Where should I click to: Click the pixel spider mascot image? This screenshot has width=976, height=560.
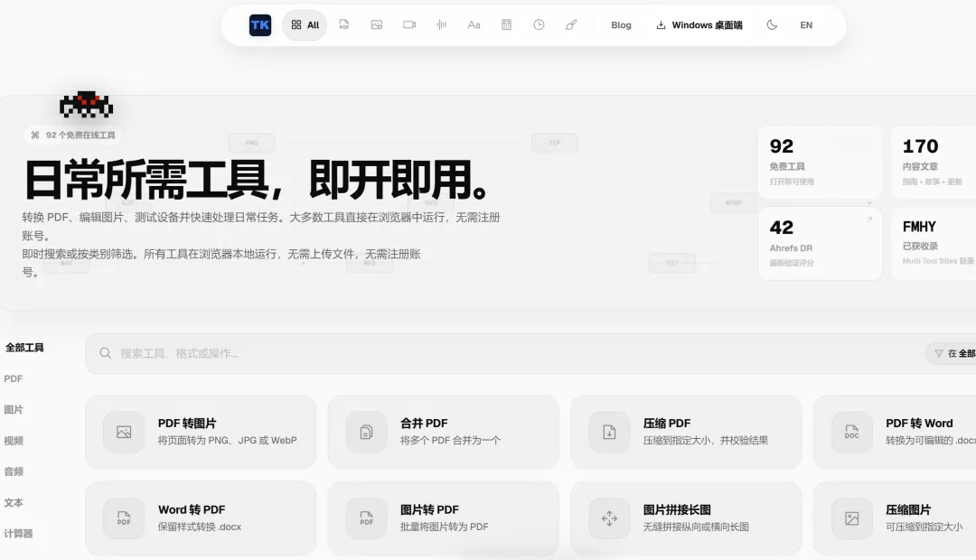[x=86, y=105]
